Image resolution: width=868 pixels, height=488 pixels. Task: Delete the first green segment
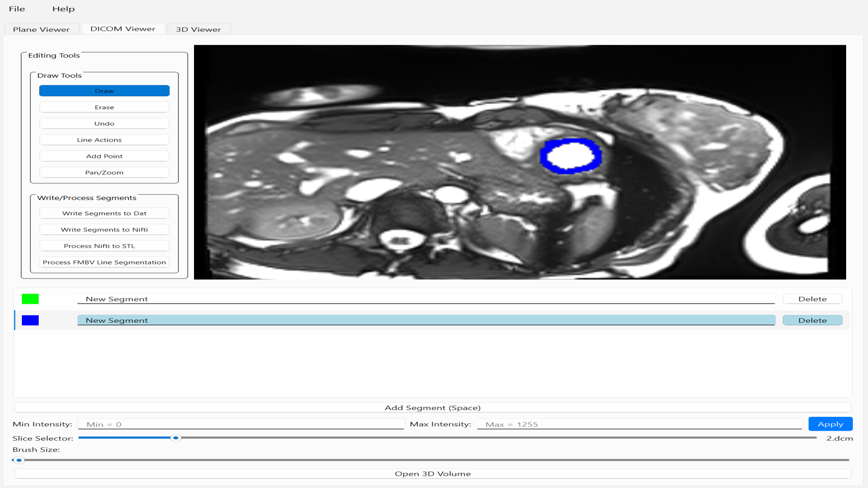tap(812, 299)
